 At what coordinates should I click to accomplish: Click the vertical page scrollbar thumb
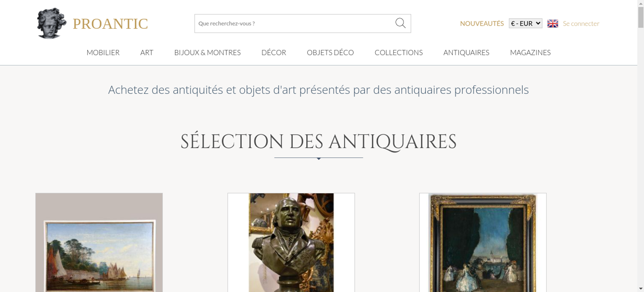641,17
